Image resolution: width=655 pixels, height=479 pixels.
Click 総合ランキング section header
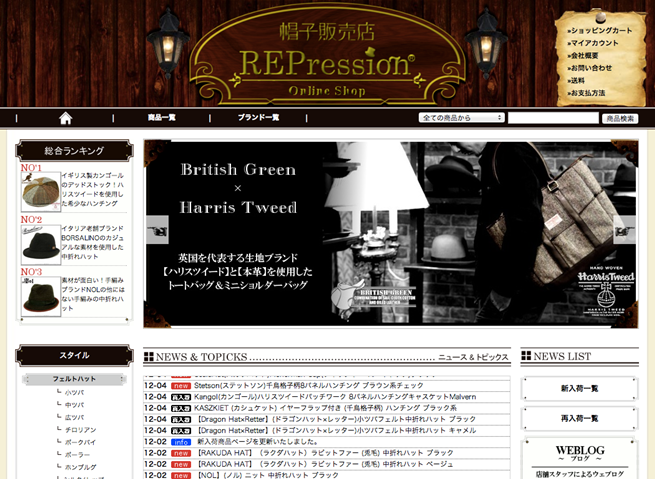point(74,151)
